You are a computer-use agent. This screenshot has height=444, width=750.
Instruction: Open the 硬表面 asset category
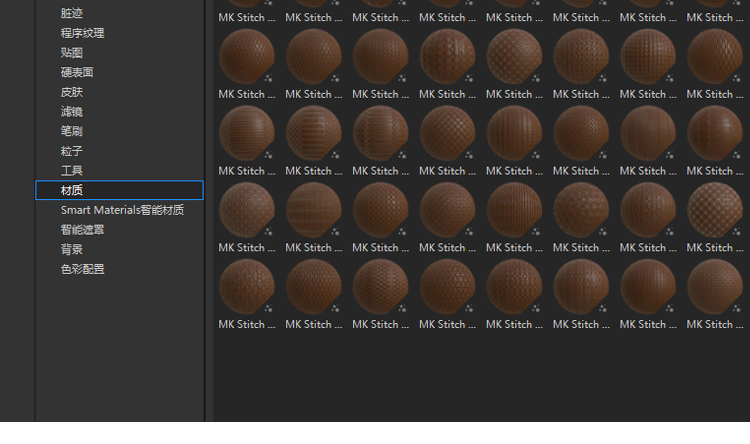tap(77, 72)
